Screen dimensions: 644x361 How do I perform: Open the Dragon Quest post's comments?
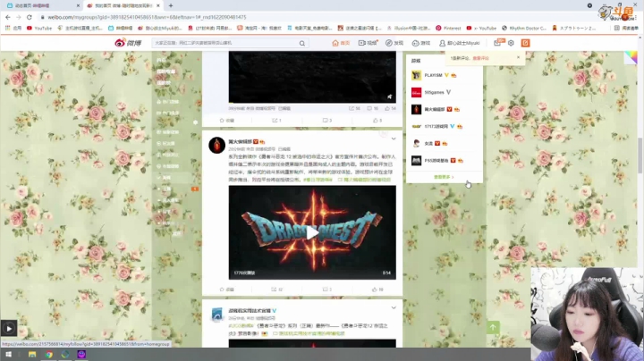pyautogui.click(x=327, y=290)
